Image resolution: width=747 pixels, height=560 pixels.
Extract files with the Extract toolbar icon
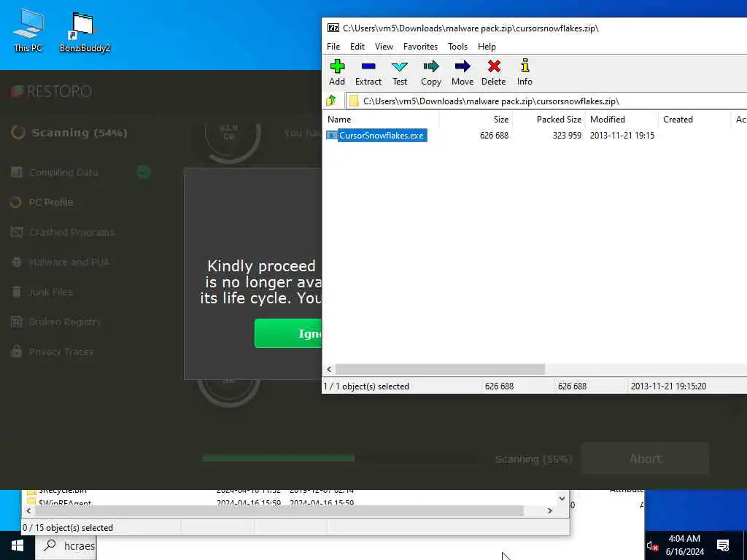pyautogui.click(x=368, y=72)
